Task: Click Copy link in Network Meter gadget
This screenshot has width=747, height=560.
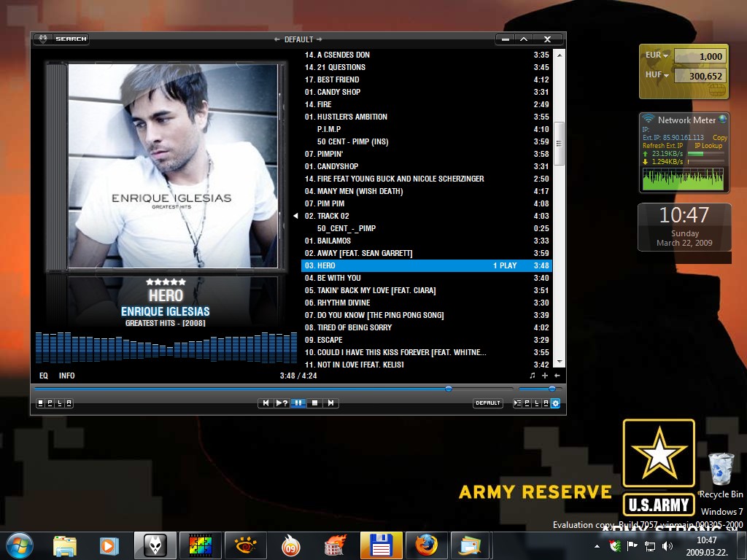Action: click(x=720, y=138)
